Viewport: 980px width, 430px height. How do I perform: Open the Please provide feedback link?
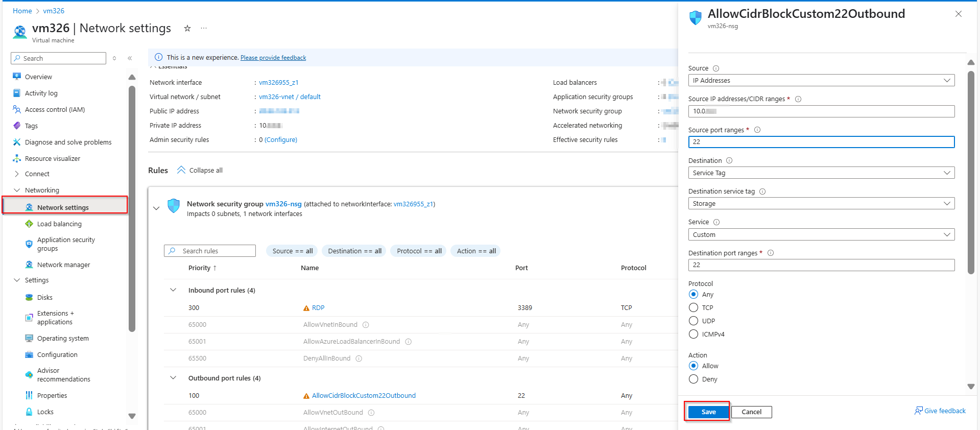click(x=273, y=58)
